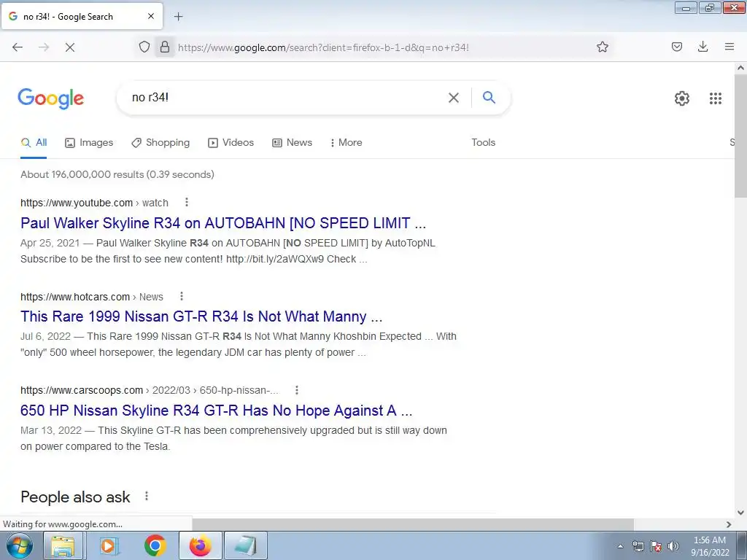The height and width of the screenshot is (560, 747).
Task: Click the Google logo
Action: [51, 98]
